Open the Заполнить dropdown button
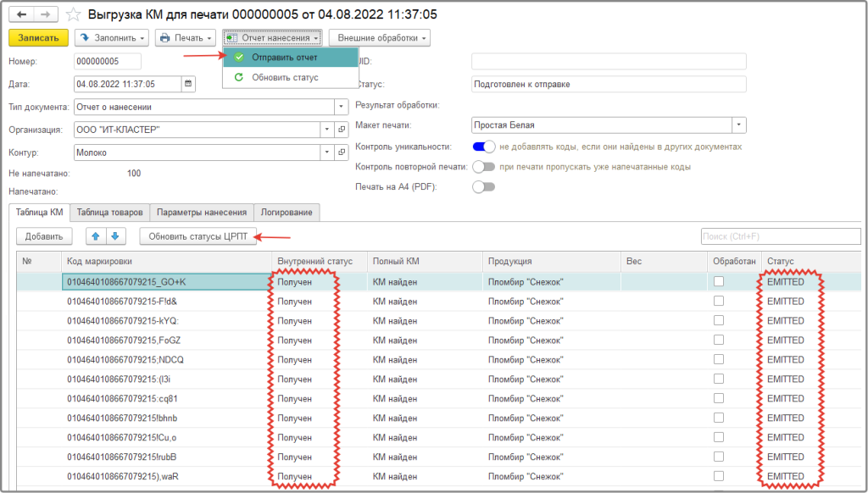Image resolution: width=868 pixels, height=493 pixels. click(x=112, y=37)
